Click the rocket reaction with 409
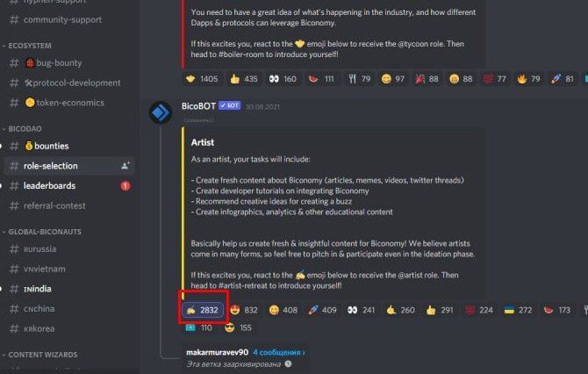Viewport: 588px width, 374px height. [322, 310]
